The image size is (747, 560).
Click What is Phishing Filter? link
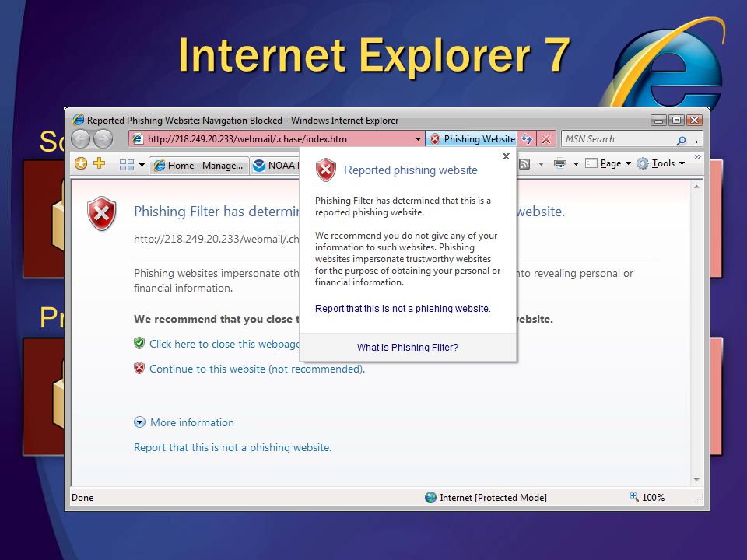click(x=407, y=348)
